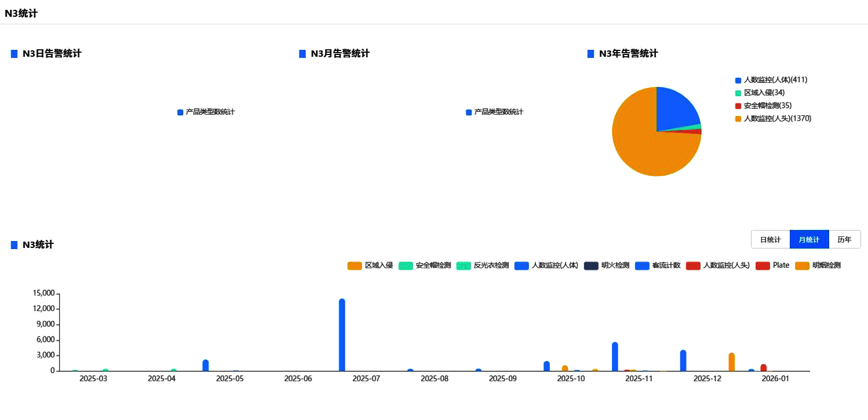This screenshot has width=868, height=420.
Task: Click the orange 明烟检测 legend swatch
Action: coord(802,265)
